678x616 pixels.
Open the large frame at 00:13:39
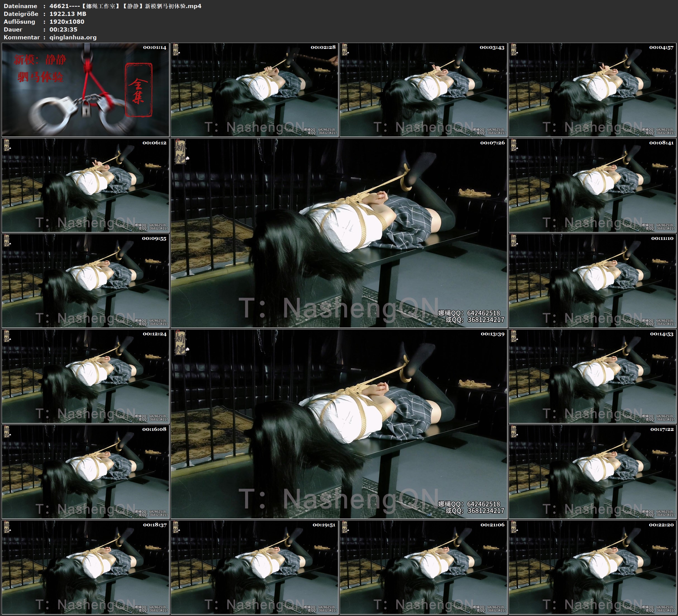coord(339,424)
